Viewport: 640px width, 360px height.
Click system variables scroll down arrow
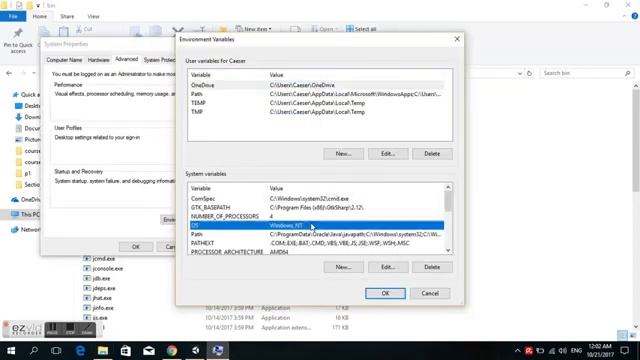pos(448,250)
